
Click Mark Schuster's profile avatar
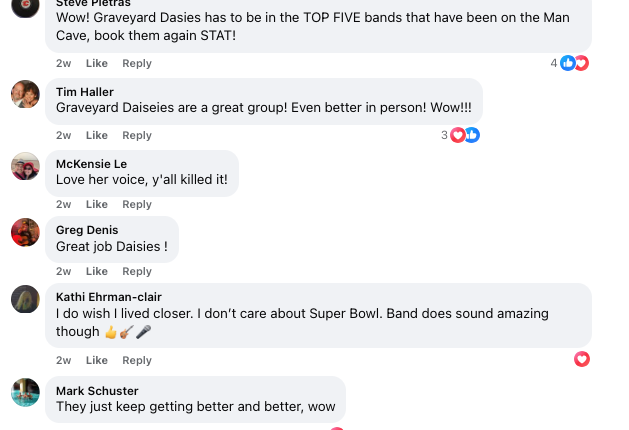[25, 392]
